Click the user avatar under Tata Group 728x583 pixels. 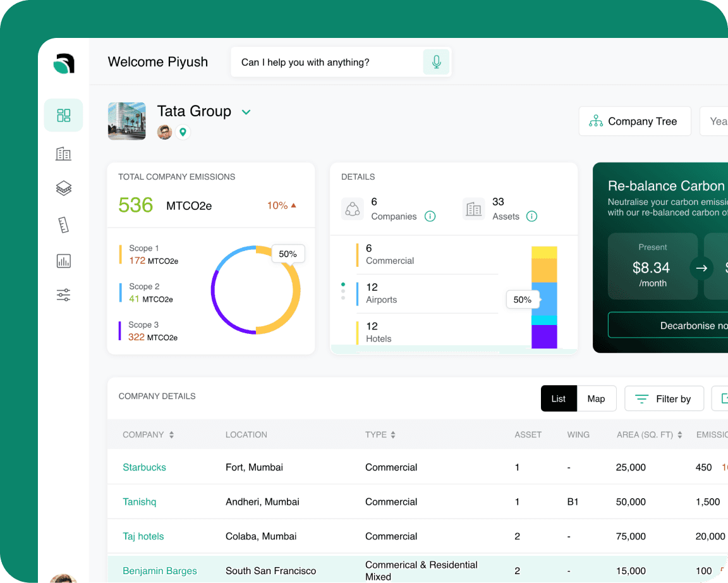(164, 132)
